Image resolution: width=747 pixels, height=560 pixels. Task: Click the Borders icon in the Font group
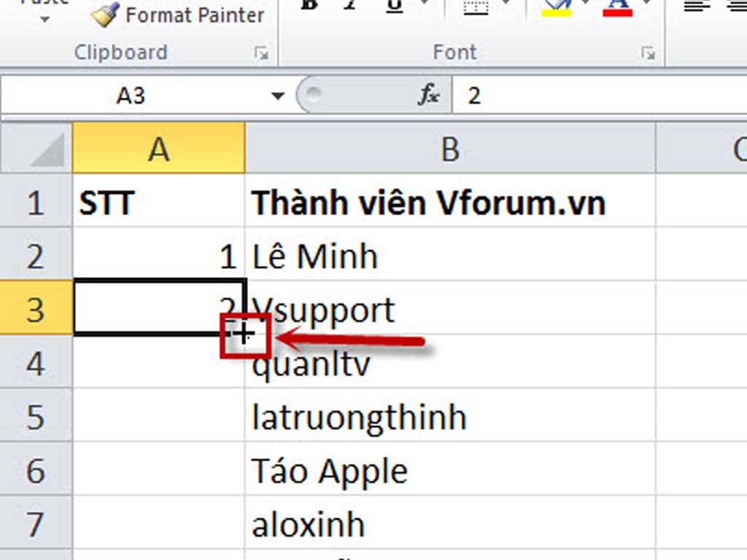(x=476, y=9)
